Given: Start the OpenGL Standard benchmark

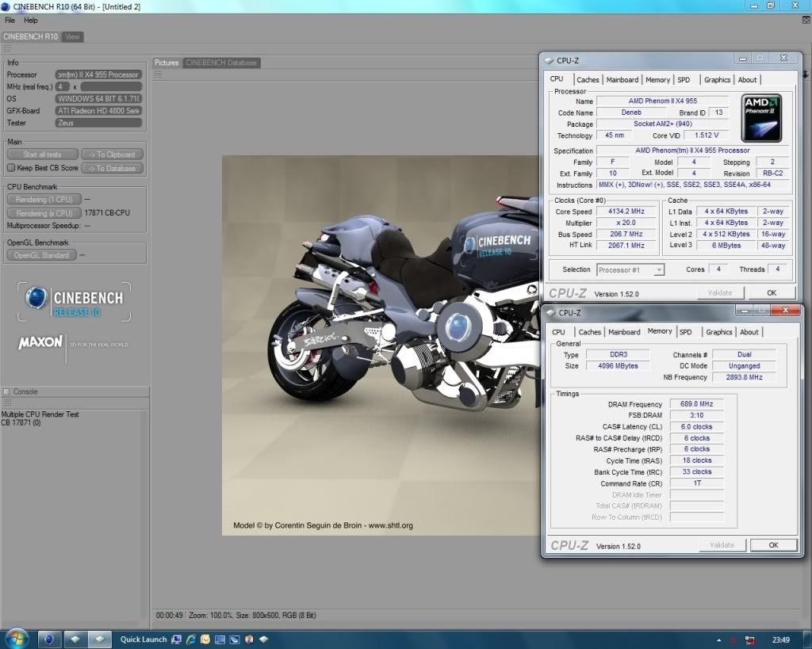Looking at the screenshot, I should (x=41, y=255).
